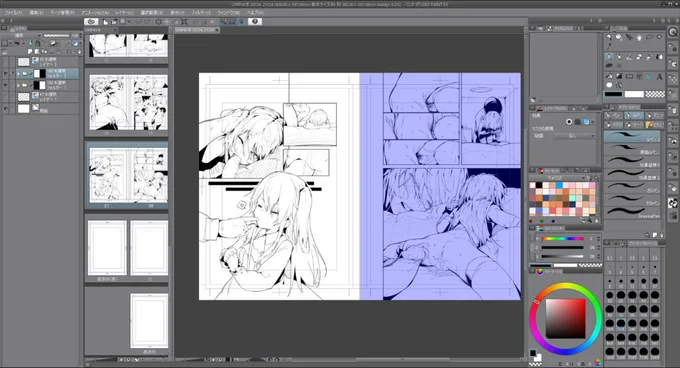680x368 pixels.
Task: Click the Redo arrow in command bar
Action: click(148, 22)
